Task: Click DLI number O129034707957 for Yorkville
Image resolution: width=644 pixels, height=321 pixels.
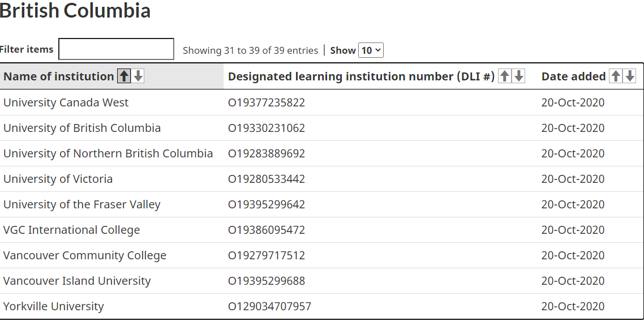Action: point(269,306)
